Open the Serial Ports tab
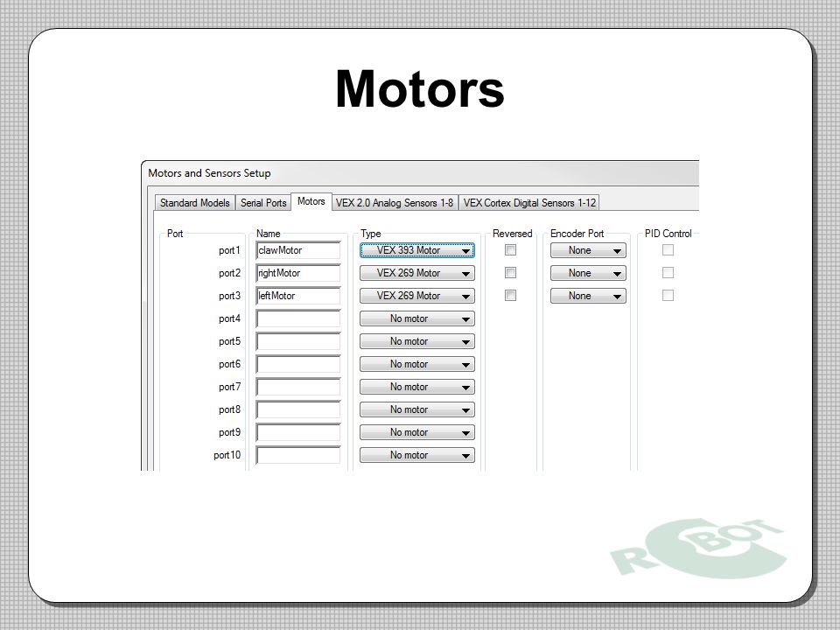The height and width of the screenshot is (630, 840). (x=263, y=203)
